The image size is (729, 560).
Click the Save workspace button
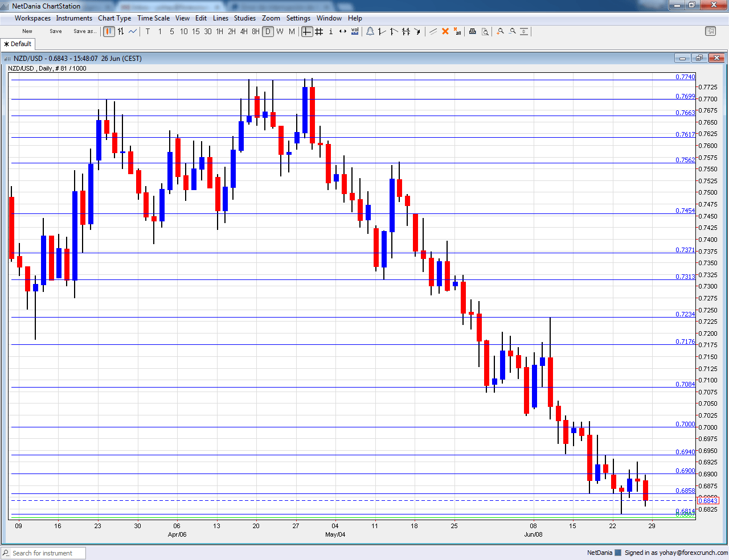(56, 31)
